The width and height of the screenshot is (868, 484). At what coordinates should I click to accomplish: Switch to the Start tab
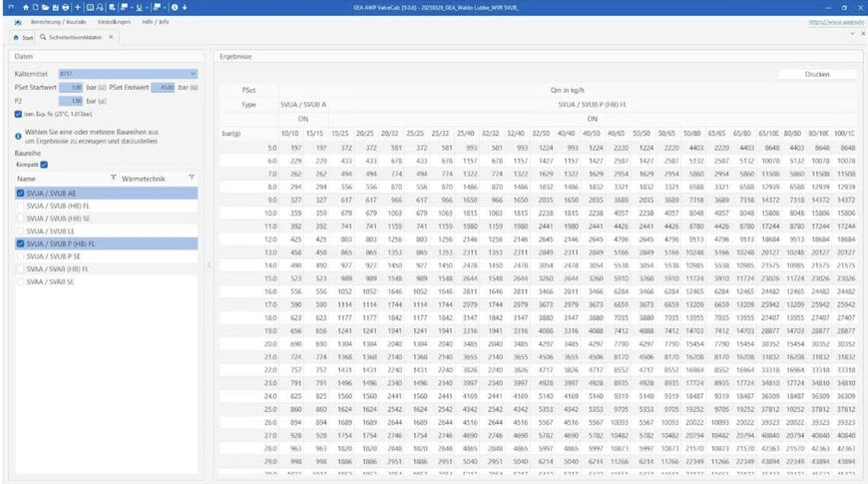pos(23,38)
